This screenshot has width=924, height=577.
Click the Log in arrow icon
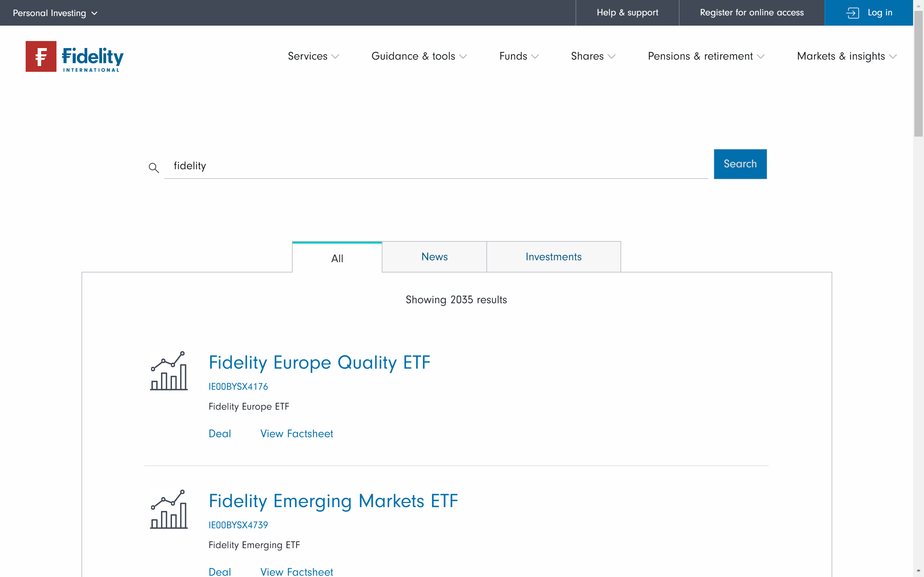point(852,13)
